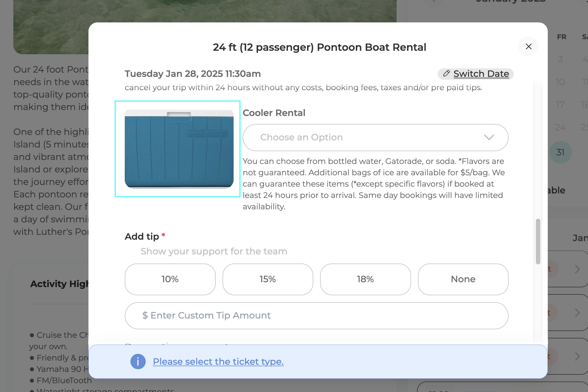Screen dimensions: 588x392
Task: Expand the Cooler Rental chevron arrow
Action: (x=489, y=138)
